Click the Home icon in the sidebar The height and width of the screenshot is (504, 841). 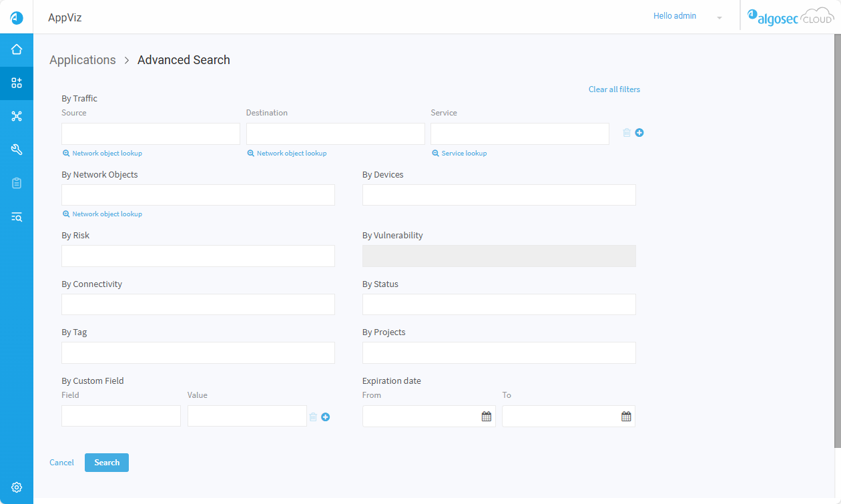pyautogui.click(x=17, y=49)
